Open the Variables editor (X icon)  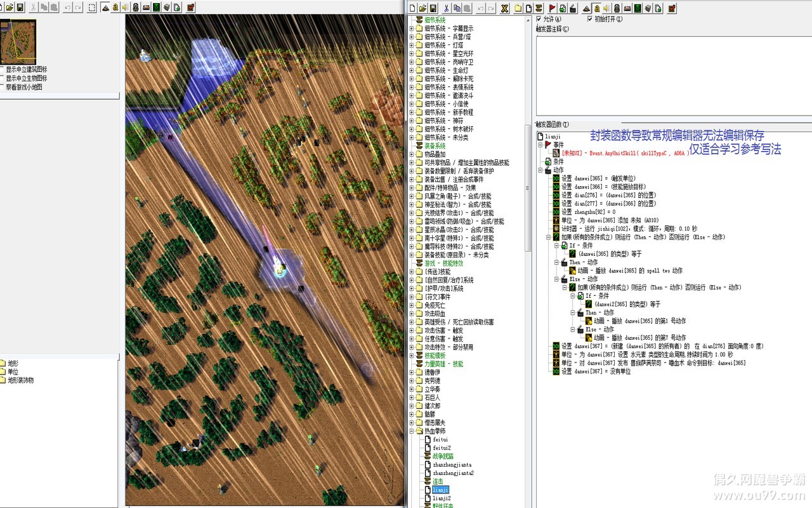click(504, 8)
